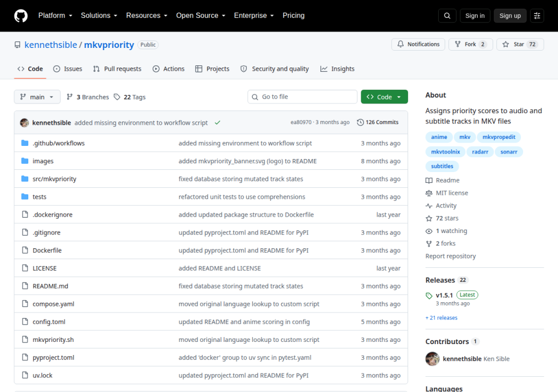Open commit 'refactored unit tests to use comprehensions'
The width and height of the screenshot is (558, 392).
point(241,197)
